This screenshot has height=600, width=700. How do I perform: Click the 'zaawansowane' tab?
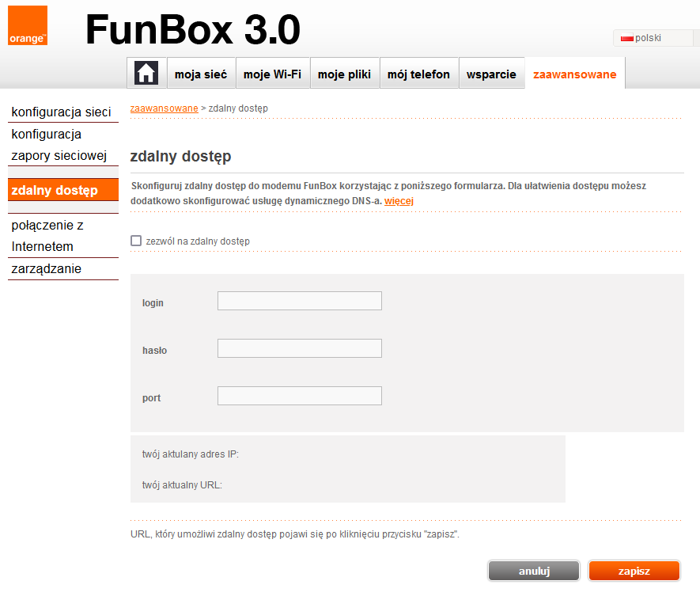(574, 74)
